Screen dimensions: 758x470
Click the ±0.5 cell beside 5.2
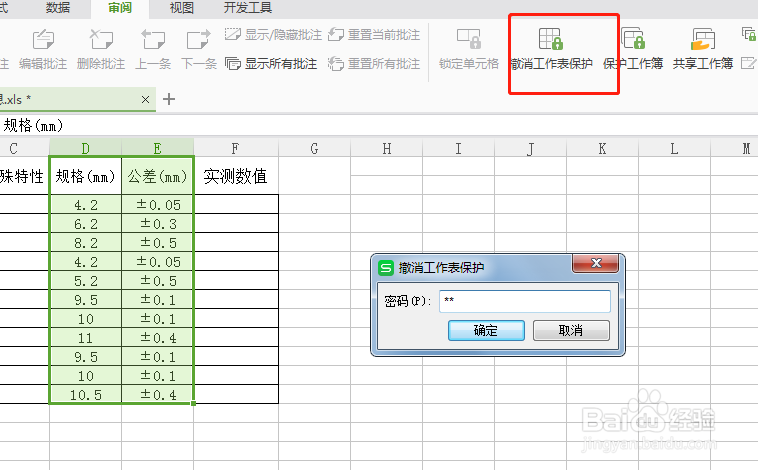[158, 281]
